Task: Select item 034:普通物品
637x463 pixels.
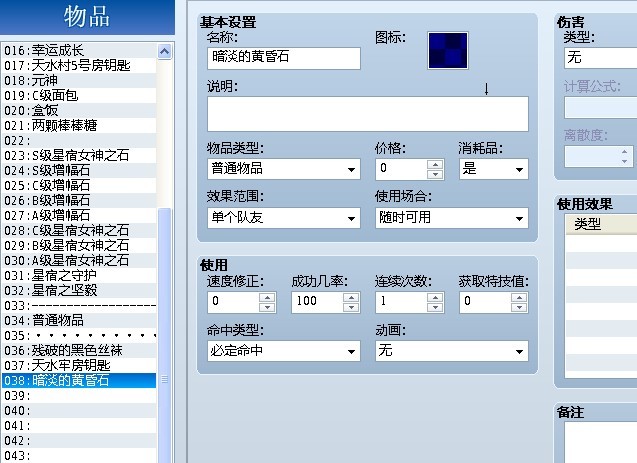Action: 79,321
